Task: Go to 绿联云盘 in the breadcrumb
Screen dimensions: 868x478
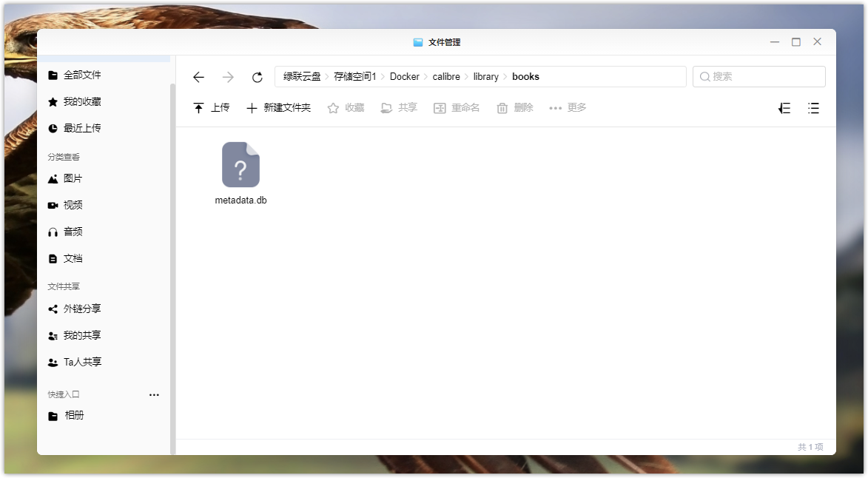Action: click(302, 77)
